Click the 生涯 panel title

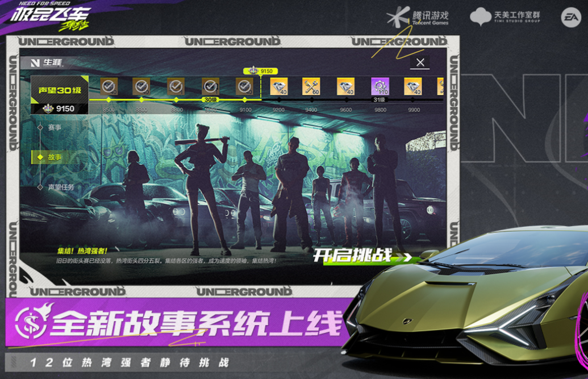click(x=52, y=63)
